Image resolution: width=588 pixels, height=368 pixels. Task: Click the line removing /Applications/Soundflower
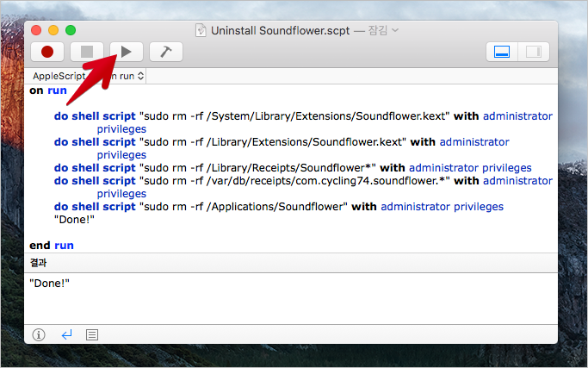[x=279, y=207]
